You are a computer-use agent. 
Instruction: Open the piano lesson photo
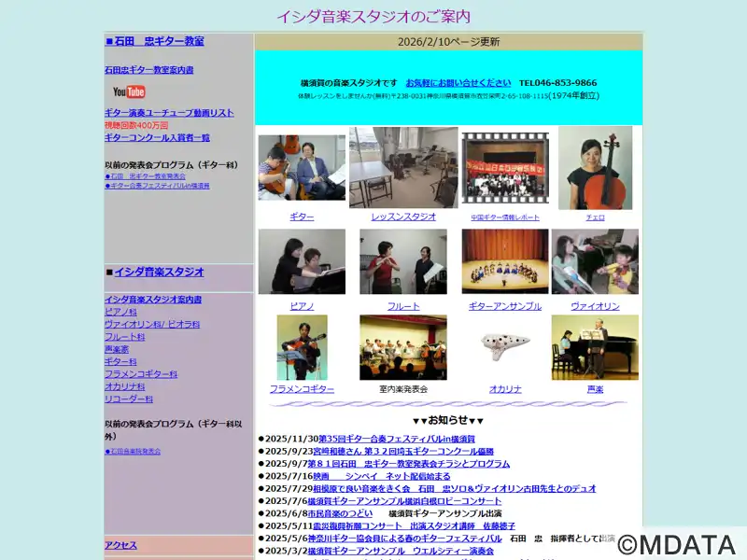click(x=302, y=261)
